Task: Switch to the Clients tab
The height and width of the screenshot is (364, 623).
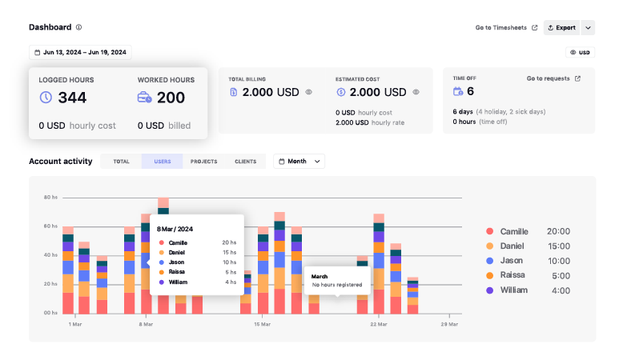Action: 245,161
